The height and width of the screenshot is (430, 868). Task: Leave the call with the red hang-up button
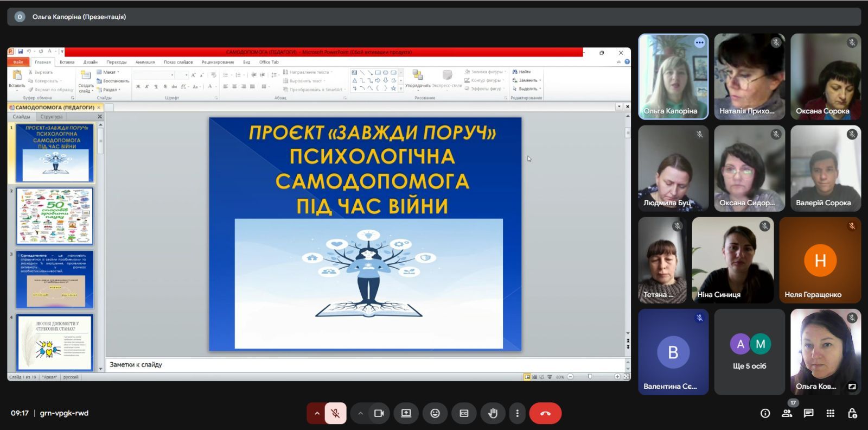(x=545, y=413)
